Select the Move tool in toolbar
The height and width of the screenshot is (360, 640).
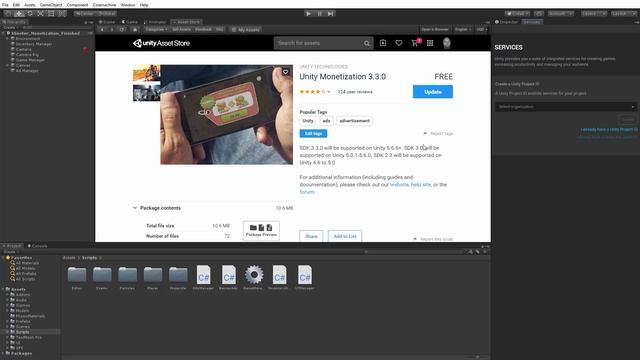click(19, 13)
